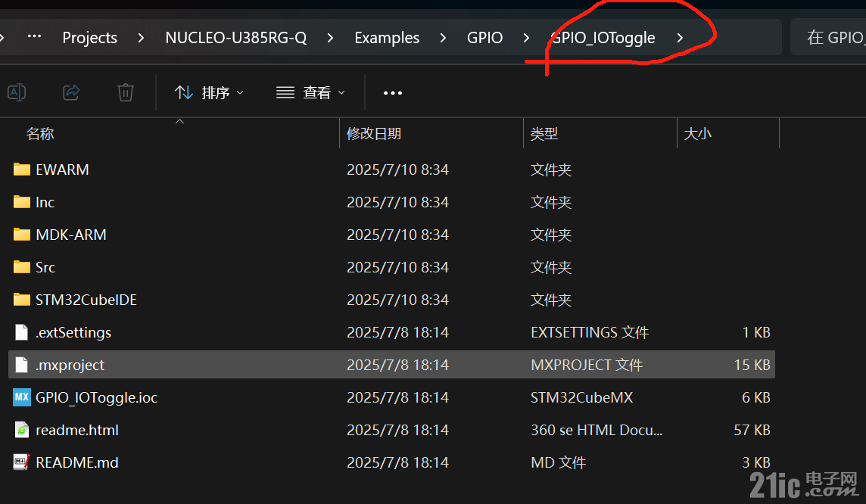This screenshot has height=504, width=866.
Task: Click the GPIO_IOToggle.ioc MX icon
Action: point(21,397)
